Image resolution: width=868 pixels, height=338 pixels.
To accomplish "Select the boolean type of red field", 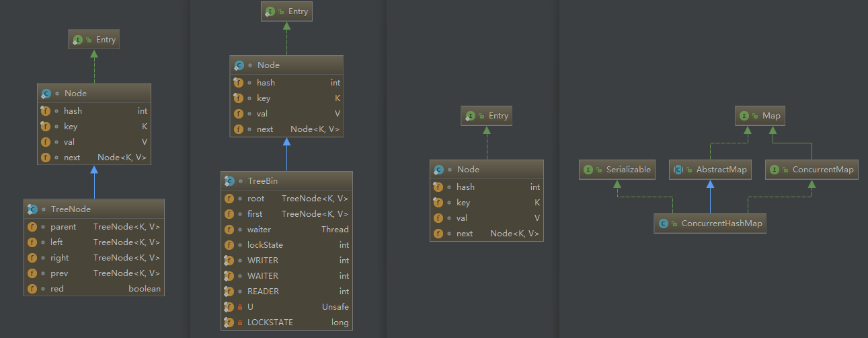I will 145,289.
